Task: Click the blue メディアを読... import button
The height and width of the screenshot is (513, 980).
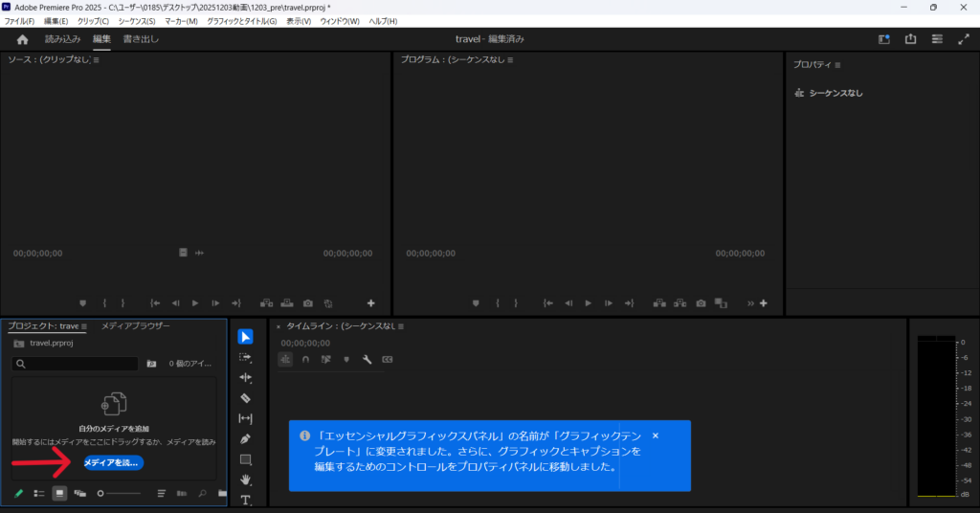Action: [x=113, y=463]
